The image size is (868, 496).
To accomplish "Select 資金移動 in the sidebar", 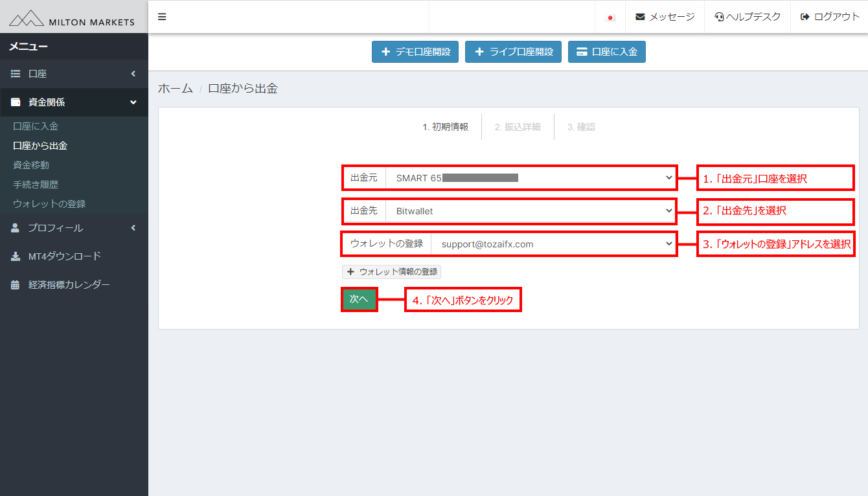I will pos(31,165).
